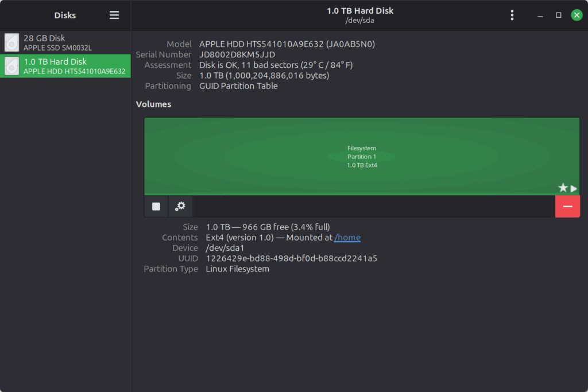Open additional partition options gear
Image resolution: width=588 pixels, height=392 pixels.
tap(180, 207)
